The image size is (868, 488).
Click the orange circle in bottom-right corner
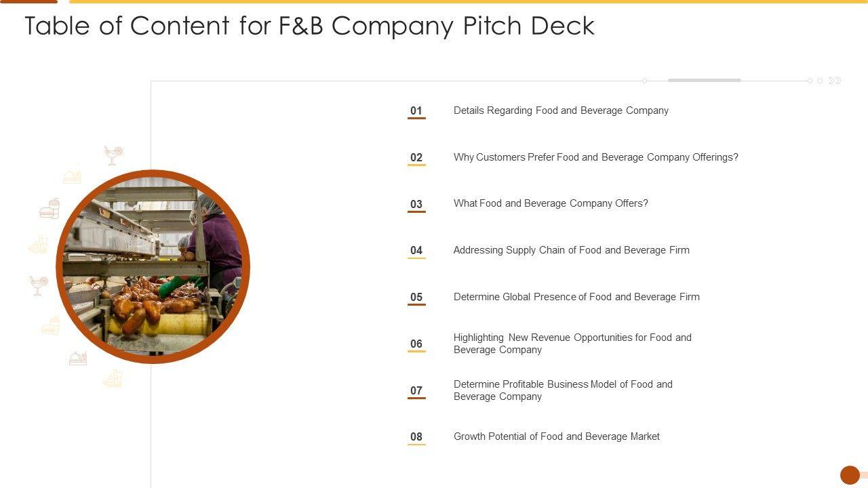click(x=850, y=475)
